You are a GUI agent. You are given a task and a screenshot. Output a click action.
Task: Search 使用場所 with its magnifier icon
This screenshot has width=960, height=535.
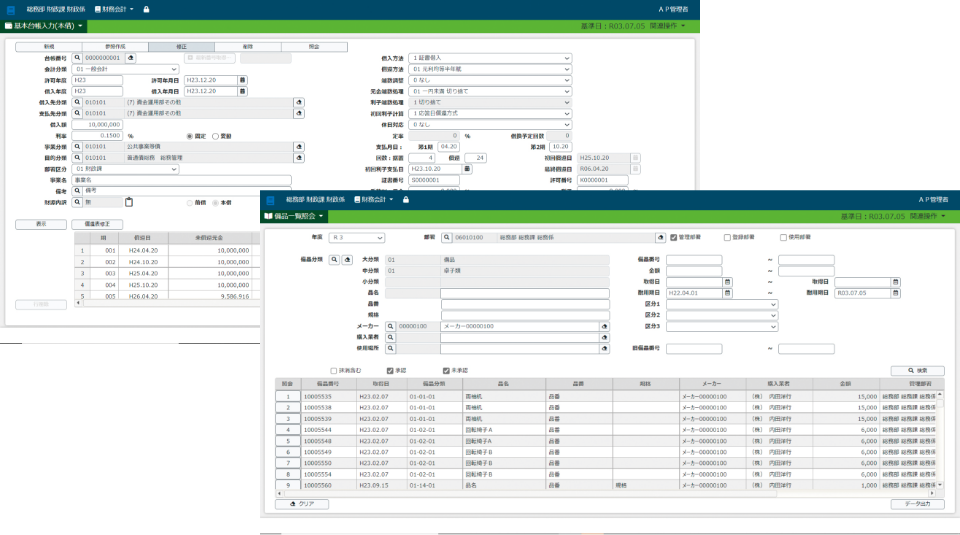coord(390,348)
